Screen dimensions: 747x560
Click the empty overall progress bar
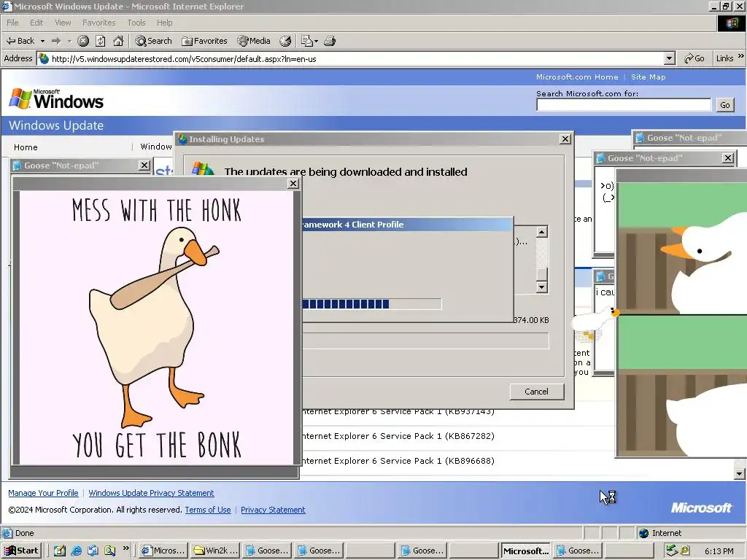425,341
